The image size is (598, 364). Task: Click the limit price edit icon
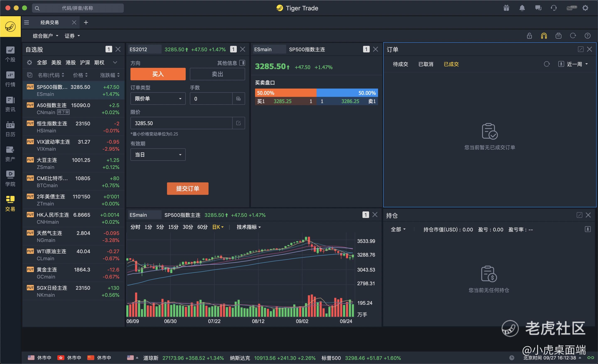coord(239,123)
